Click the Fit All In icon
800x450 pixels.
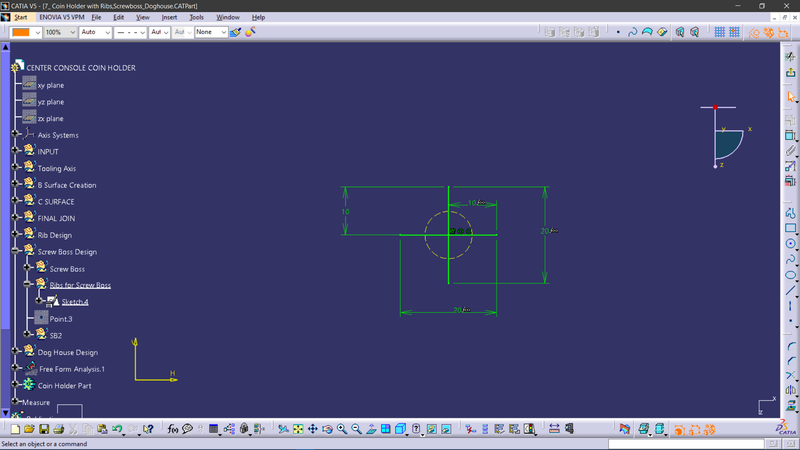tap(298, 429)
